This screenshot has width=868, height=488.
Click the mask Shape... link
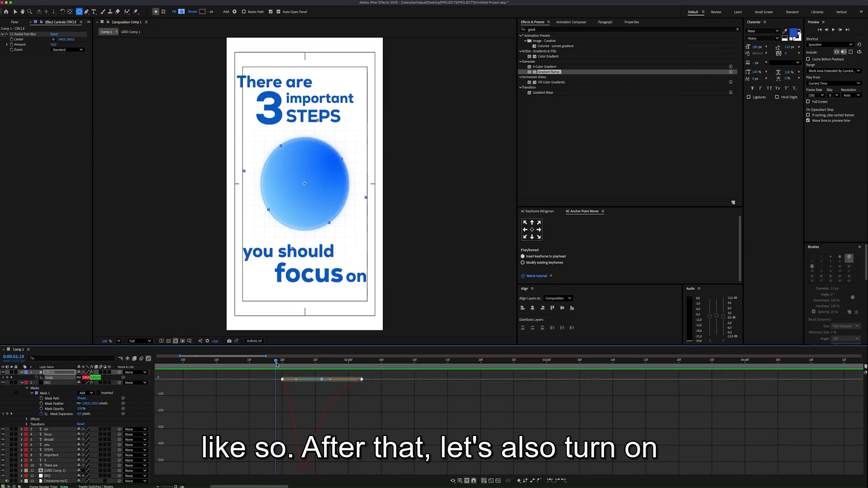pyautogui.click(x=82, y=398)
